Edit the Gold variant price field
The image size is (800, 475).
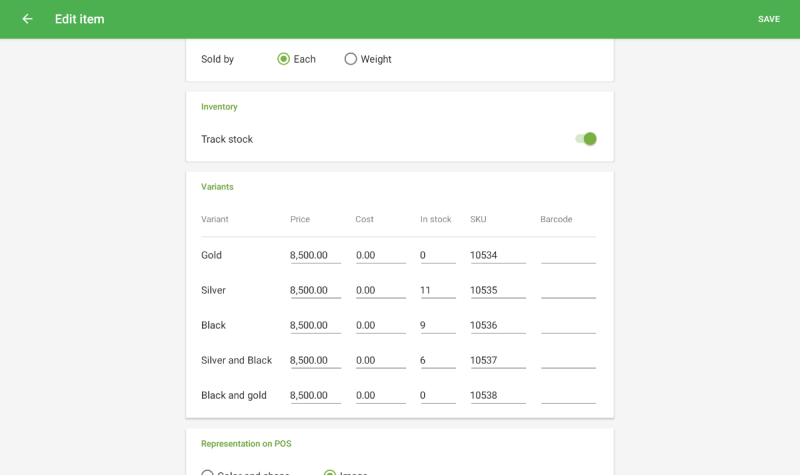(x=315, y=255)
